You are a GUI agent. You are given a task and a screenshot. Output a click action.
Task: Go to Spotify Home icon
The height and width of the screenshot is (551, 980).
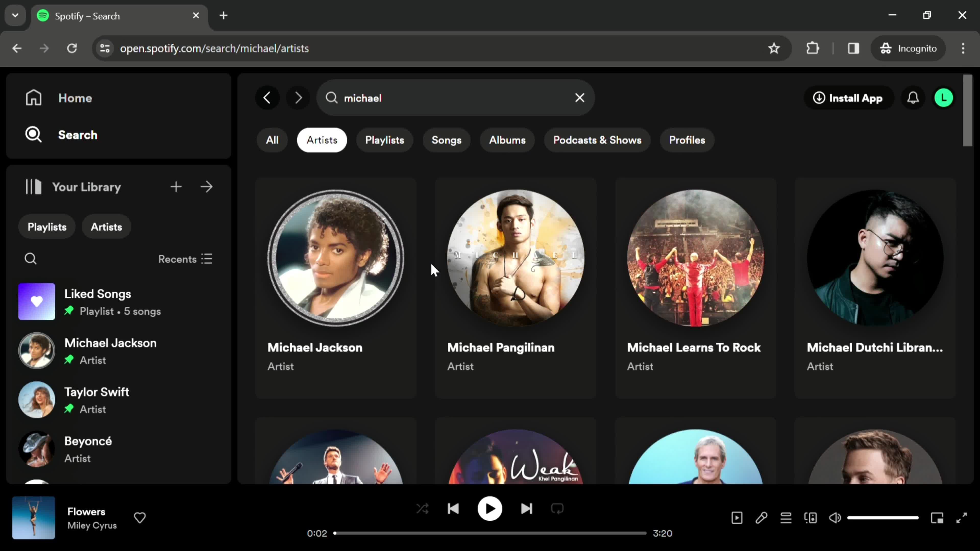[33, 98]
